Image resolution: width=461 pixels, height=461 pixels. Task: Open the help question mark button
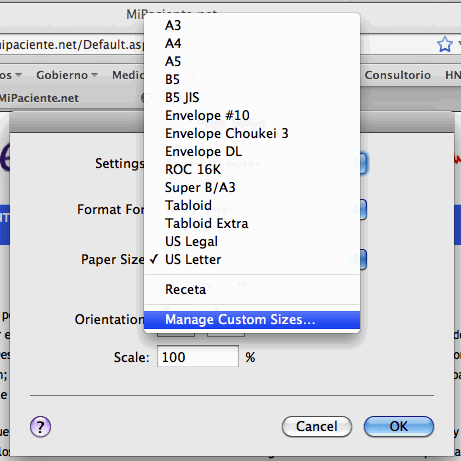tap(40, 426)
